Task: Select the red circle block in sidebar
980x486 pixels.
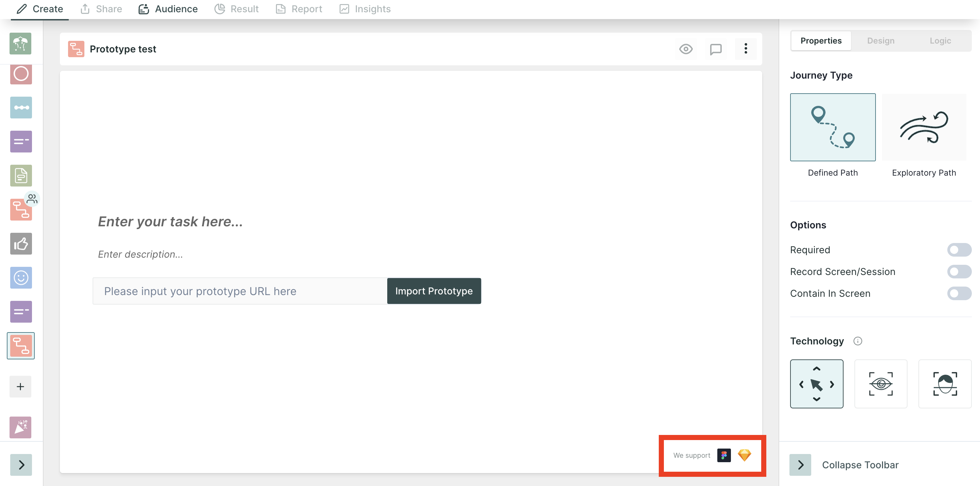Action: pyautogui.click(x=21, y=74)
